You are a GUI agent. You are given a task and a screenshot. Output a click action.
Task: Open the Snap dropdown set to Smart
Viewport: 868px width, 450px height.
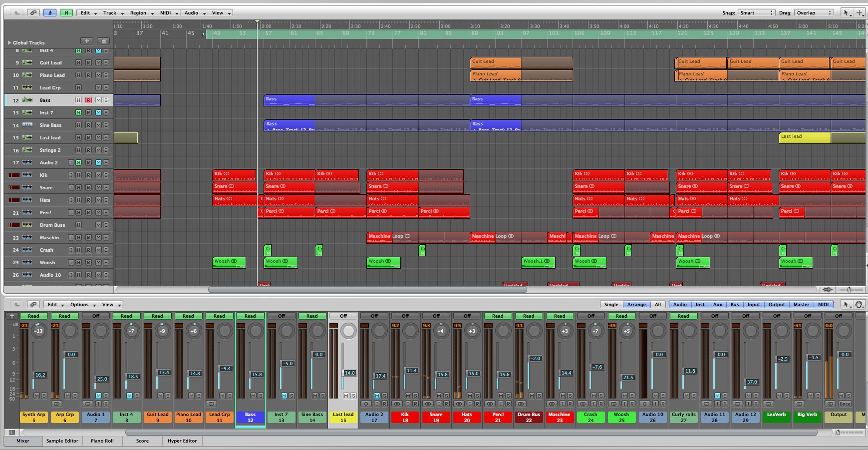756,13
